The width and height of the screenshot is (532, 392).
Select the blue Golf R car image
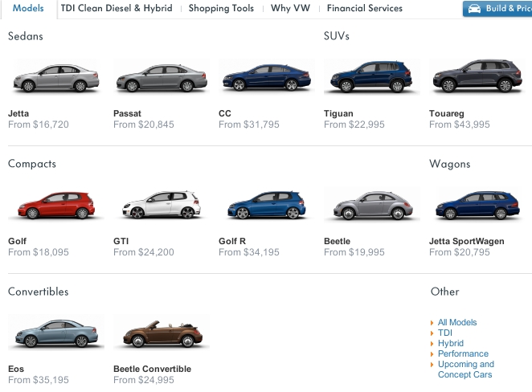(x=267, y=205)
